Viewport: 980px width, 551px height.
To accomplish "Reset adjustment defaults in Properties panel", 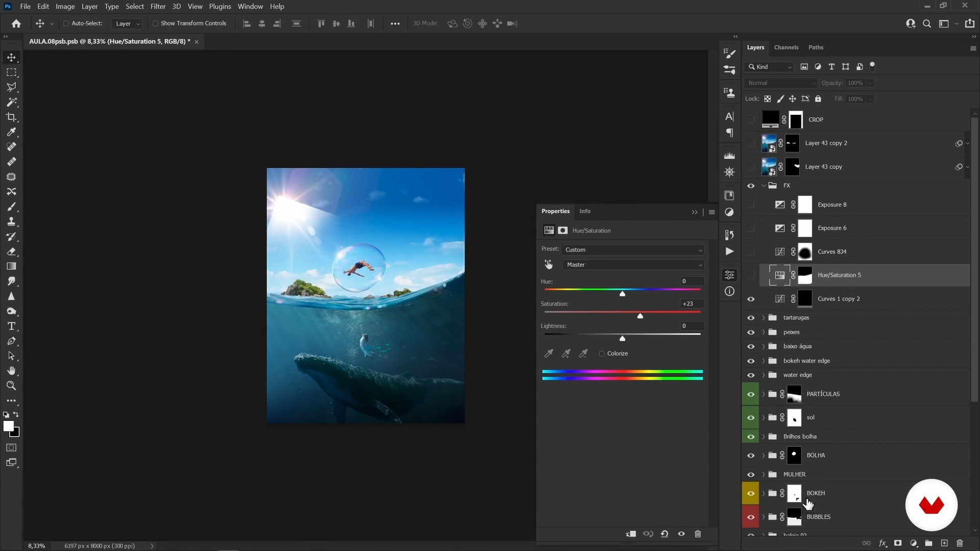I will pos(665,534).
